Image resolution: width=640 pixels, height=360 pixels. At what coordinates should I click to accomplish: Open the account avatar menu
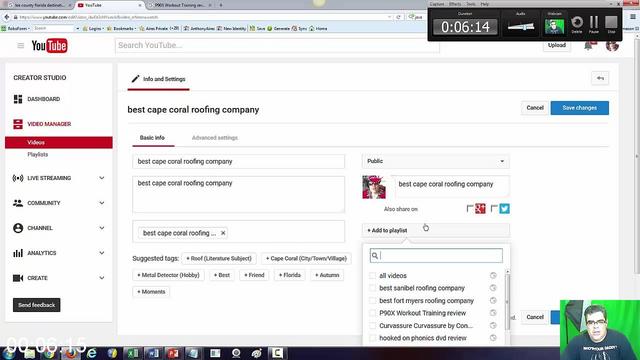pyautogui.click(x=612, y=46)
